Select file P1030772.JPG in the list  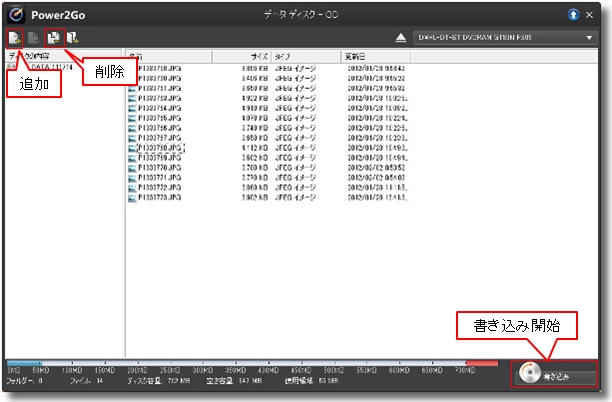(159, 188)
